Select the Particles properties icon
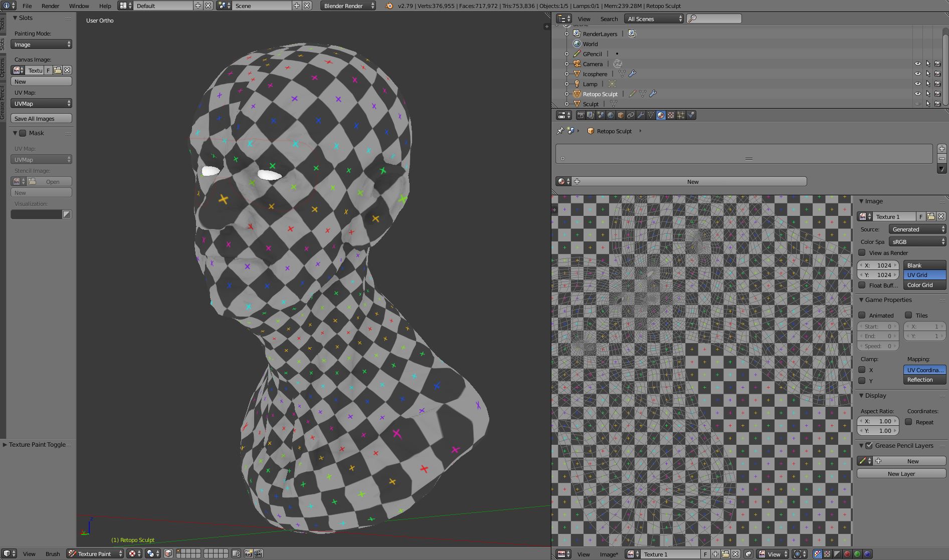 681,115
